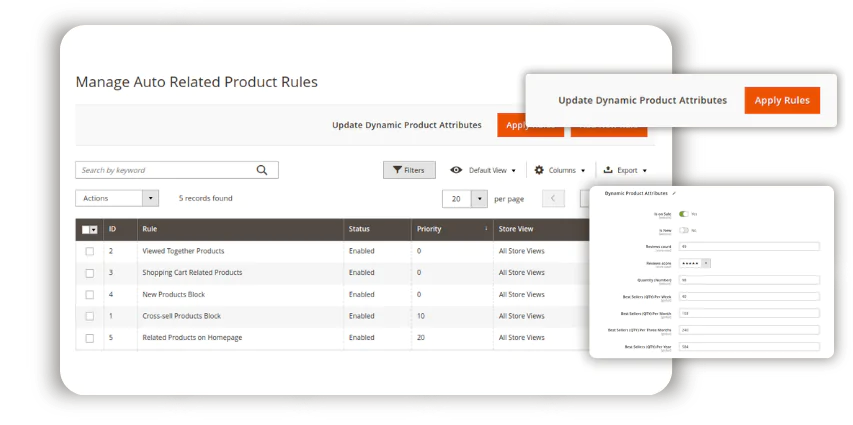
Task: Check the box for Cross-sell Products Block
Action: tap(90, 316)
